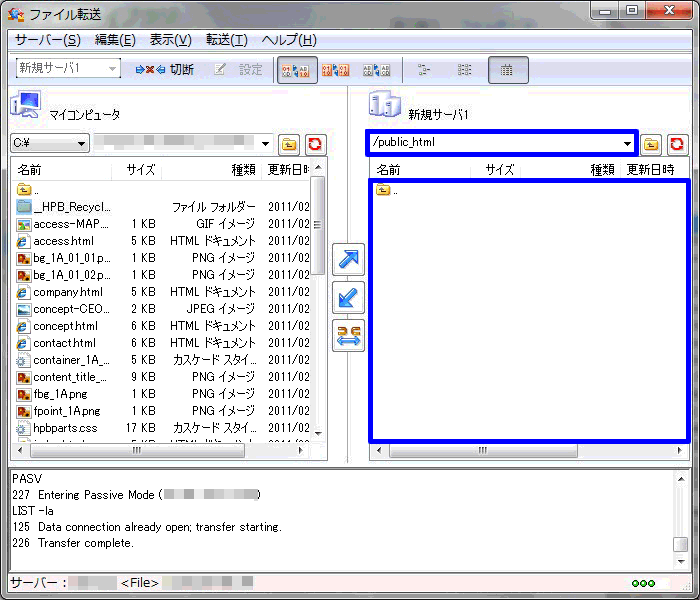Open the 新規サーバ1 server dropdown
Screen dimensions: 700x600
pyautogui.click(x=68, y=68)
